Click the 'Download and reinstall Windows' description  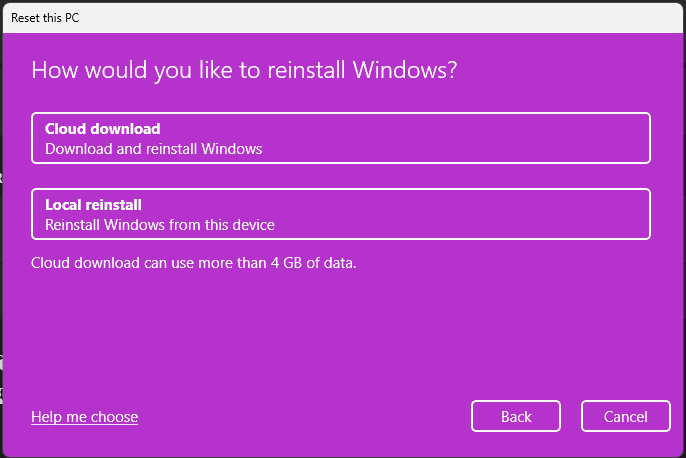tap(154, 149)
